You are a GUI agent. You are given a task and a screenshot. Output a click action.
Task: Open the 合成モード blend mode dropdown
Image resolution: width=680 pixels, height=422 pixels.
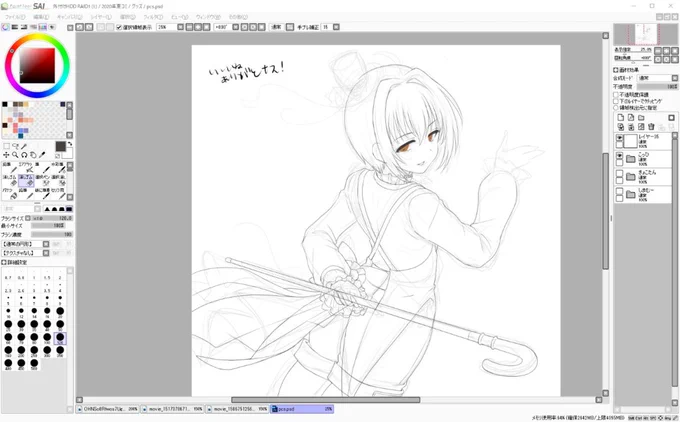point(675,78)
